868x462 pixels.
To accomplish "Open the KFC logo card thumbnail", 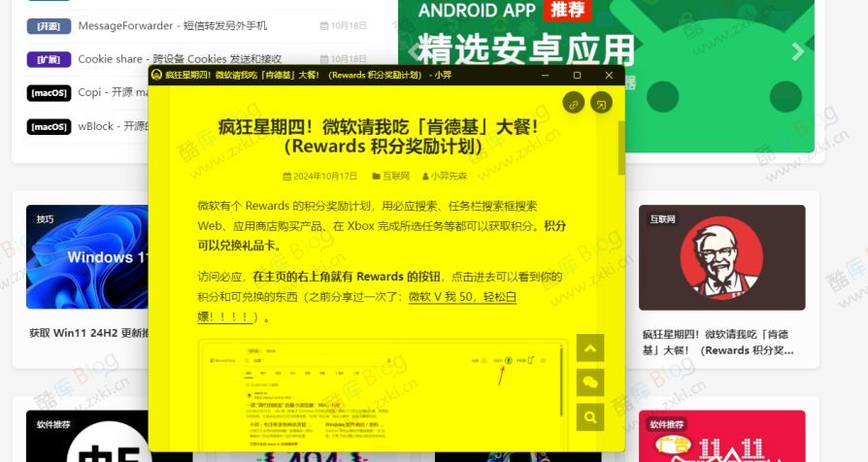I will coord(721,257).
